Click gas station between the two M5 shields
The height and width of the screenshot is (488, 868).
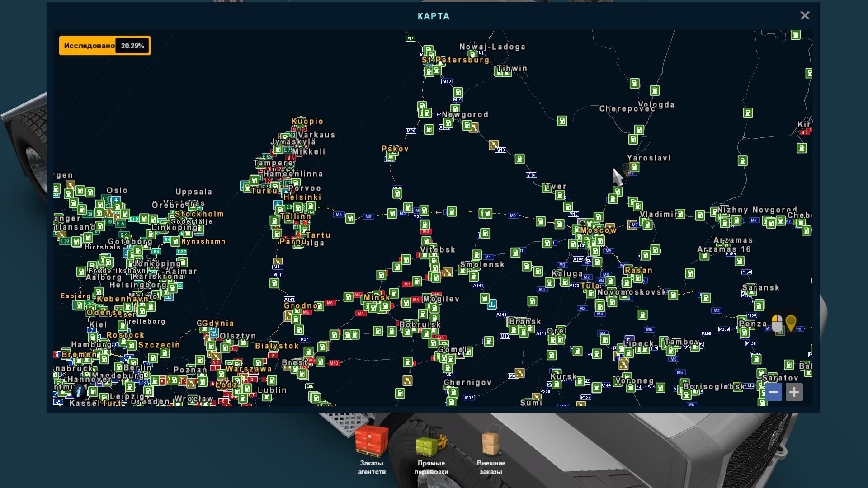[x=350, y=219]
